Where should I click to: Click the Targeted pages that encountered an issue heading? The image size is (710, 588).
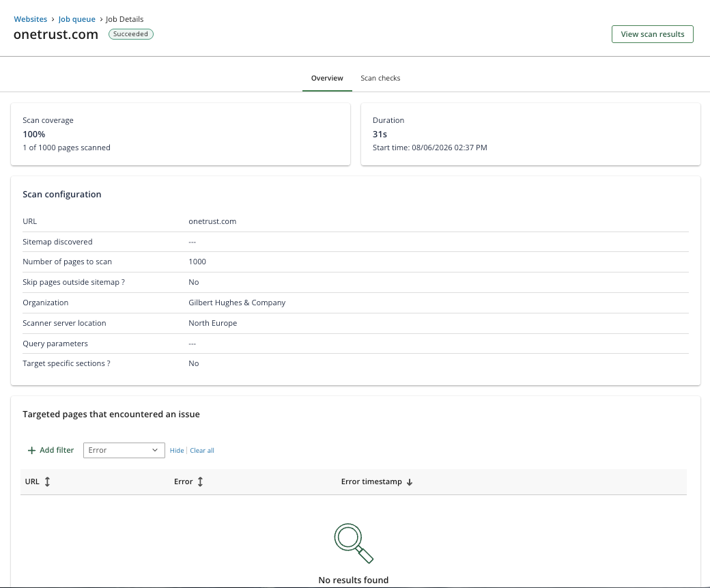click(x=111, y=414)
